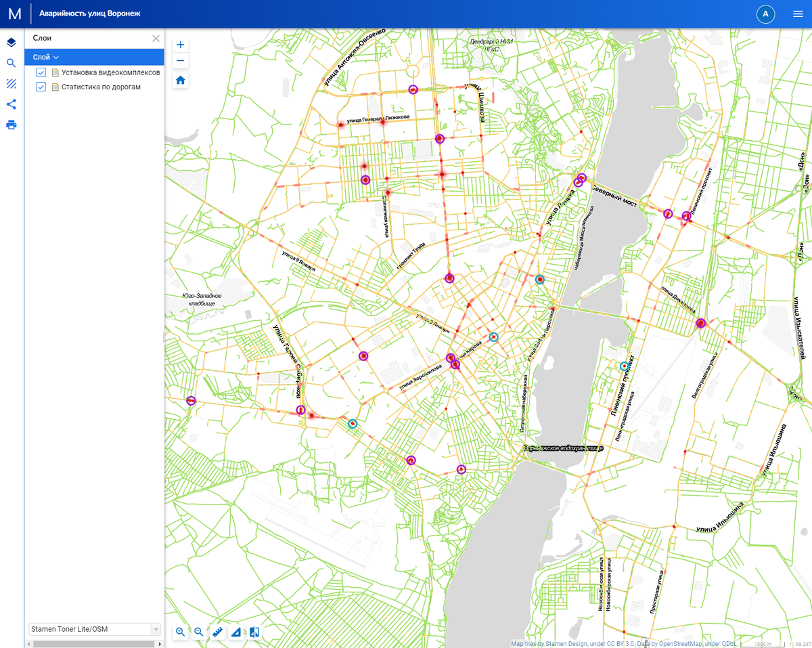
Task: Activate the zoom-in magnifier tool
Action: click(x=181, y=632)
